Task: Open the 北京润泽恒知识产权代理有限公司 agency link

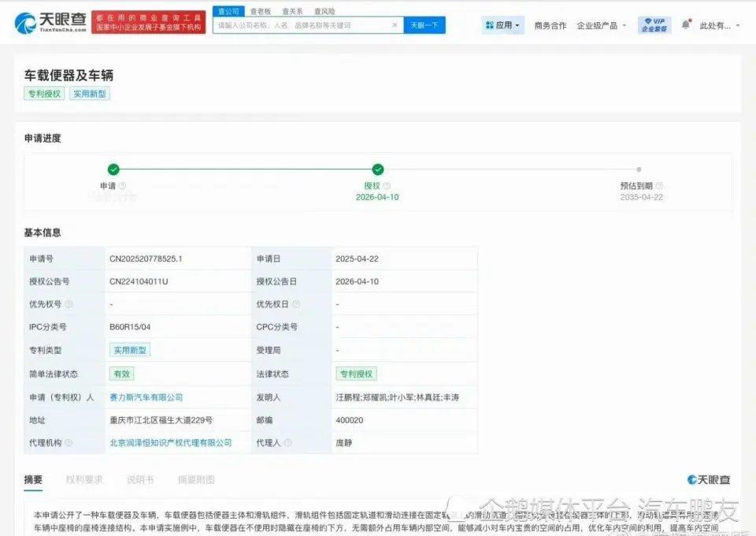Action: click(171, 442)
